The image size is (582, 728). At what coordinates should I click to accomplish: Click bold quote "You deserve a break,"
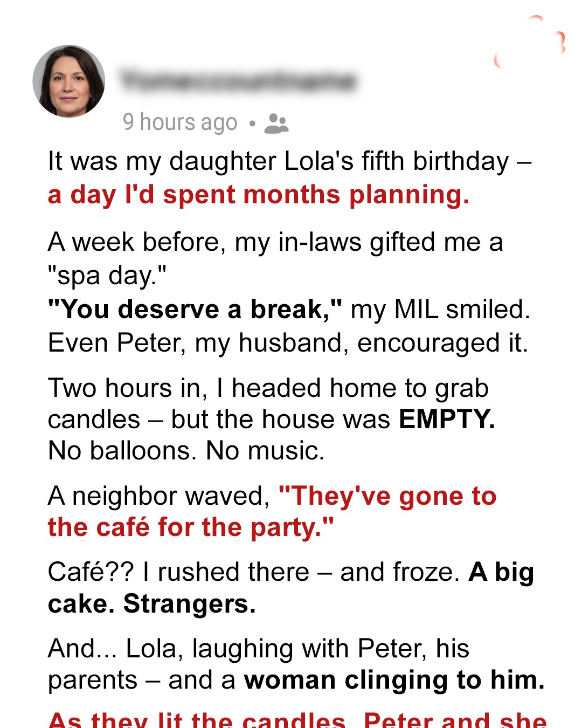click(x=195, y=310)
